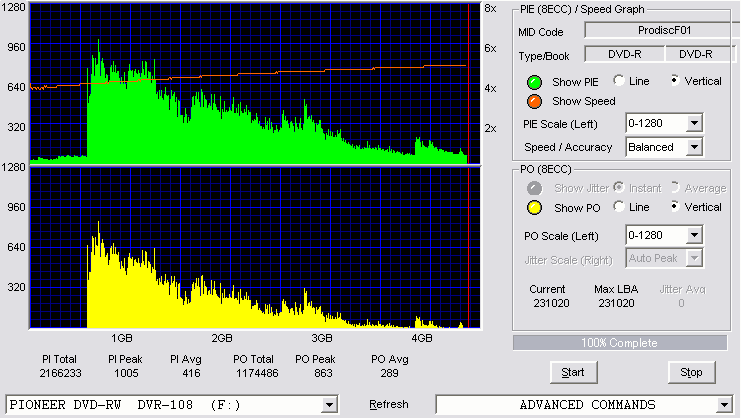Click the Jitter Avg value 0
Image resolution: width=741 pixels, height=418 pixels.
click(x=681, y=303)
